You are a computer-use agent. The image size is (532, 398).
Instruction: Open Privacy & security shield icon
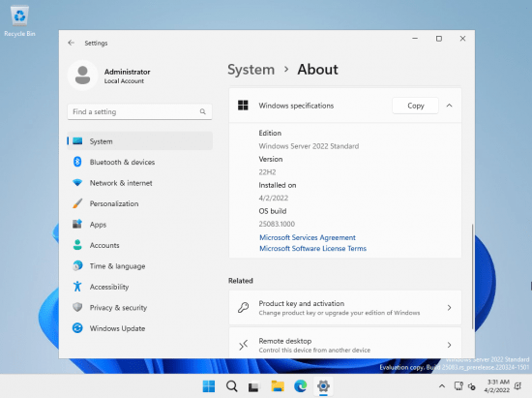[77, 307]
